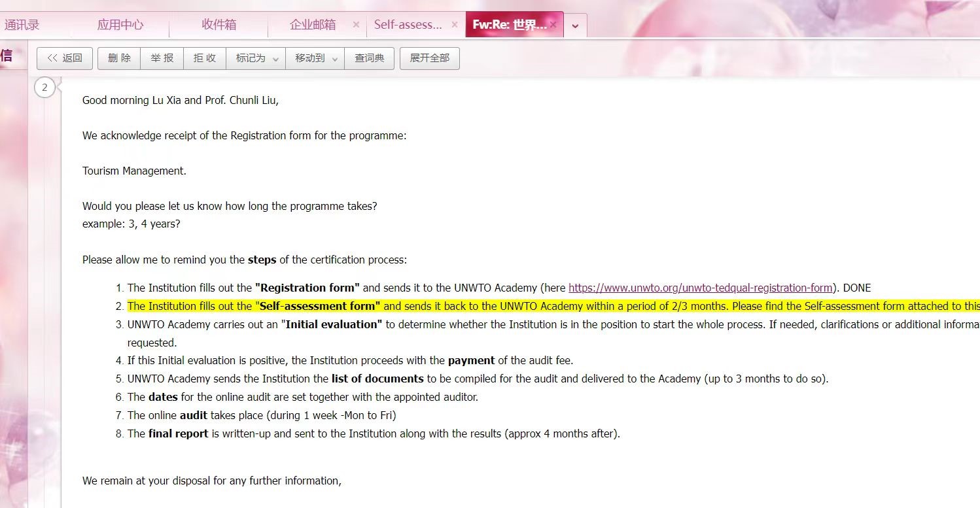Image resolution: width=980 pixels, height=508 pixels.
Task: Reject the sender with 拒收
Action: coord(204,58)
